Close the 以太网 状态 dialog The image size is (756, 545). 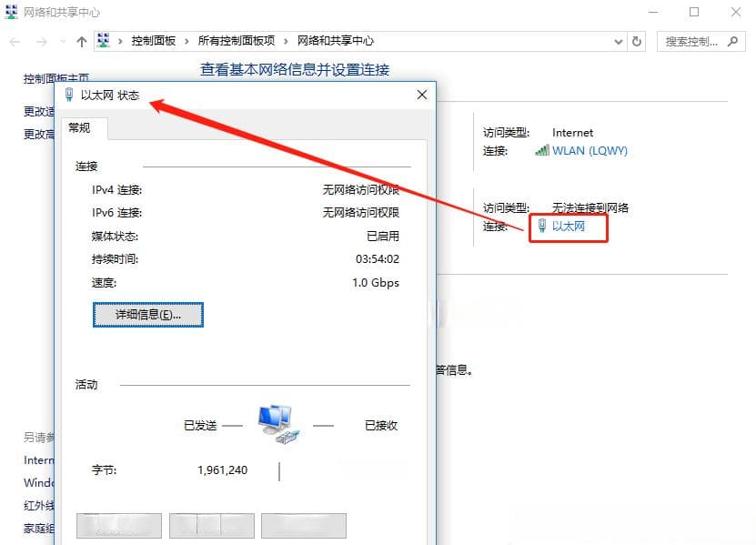[422, 95]
